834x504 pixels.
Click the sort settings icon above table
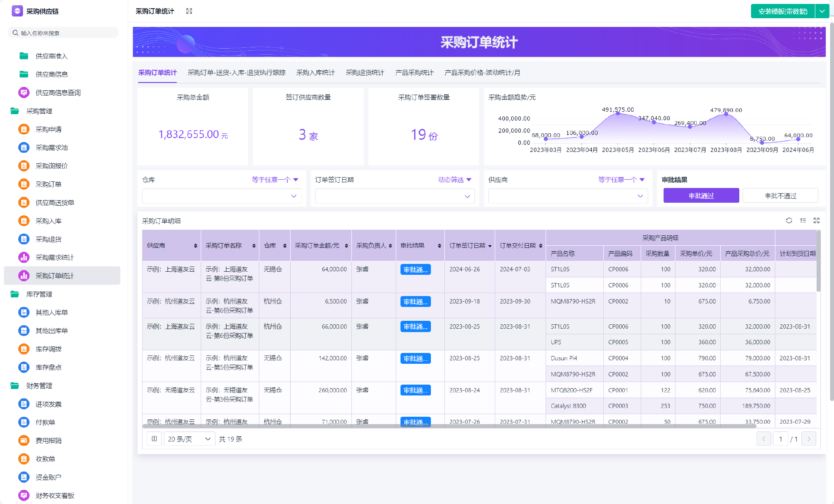803,221
